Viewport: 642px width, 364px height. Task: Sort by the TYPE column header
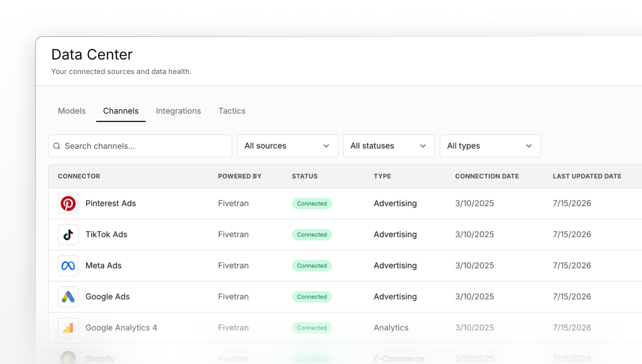pyautogui.click(x=382, y=176)
